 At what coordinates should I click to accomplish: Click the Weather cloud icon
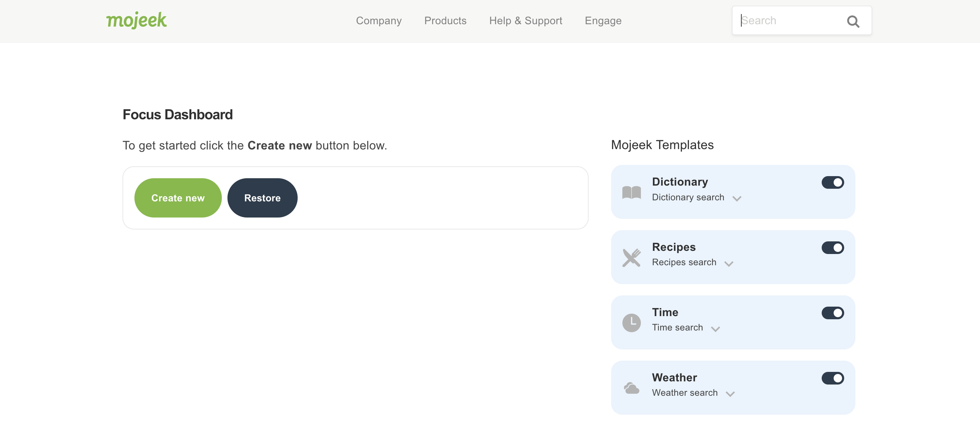(631, 388)
